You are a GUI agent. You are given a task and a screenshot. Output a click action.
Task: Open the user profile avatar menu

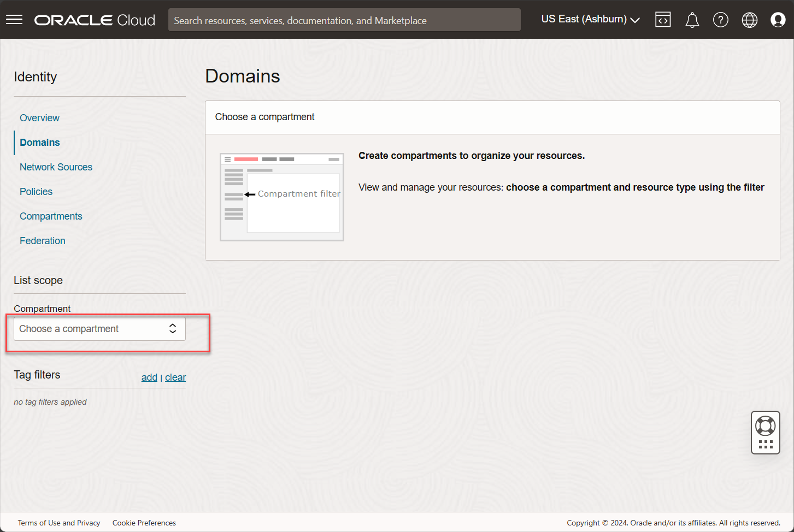point(778,20)
